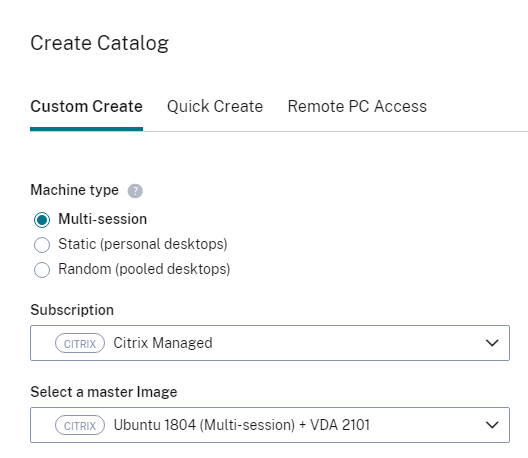528x458 pixels.
Task: Switch to the Quick Create tab
Action: pos(215,106)
